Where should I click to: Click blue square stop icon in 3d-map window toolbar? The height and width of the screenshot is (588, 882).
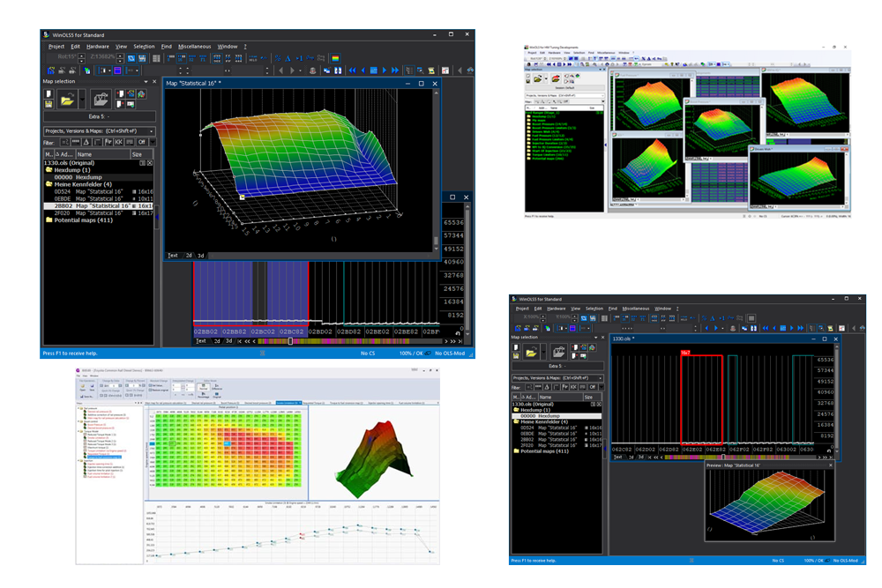point(374,71)
